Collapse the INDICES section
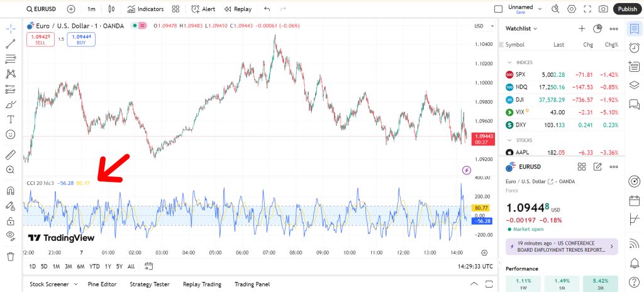This screenshot has height=292, width=644. [x=509, y=62]
